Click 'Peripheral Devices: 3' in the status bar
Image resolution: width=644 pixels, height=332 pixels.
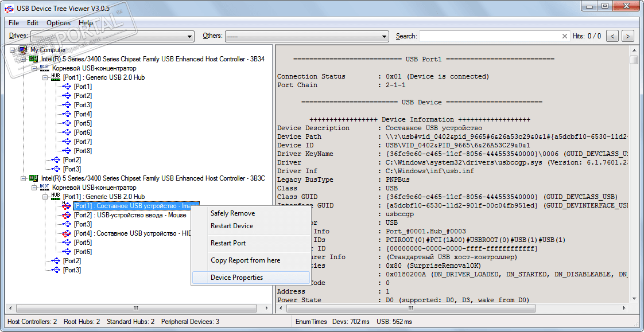click(190, 322)
